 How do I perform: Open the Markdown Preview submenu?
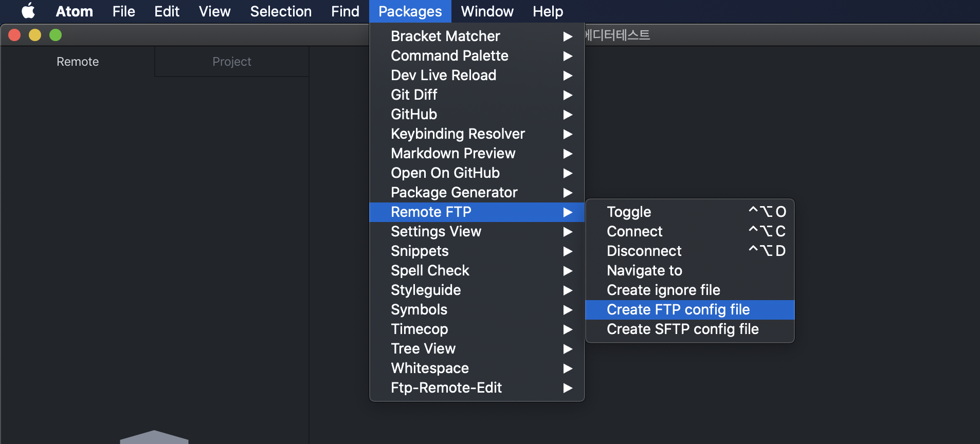(453, 154)
